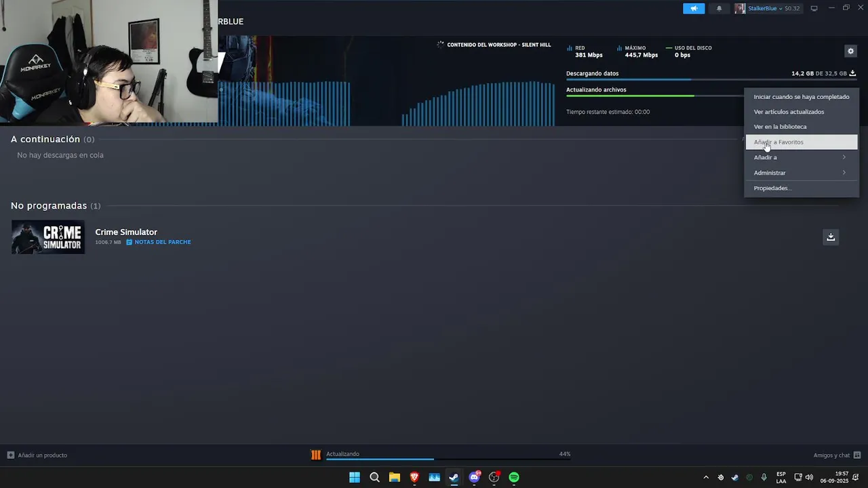Open 'Propiedades...' from context menu
868x488 pixels.
(802, 188)
